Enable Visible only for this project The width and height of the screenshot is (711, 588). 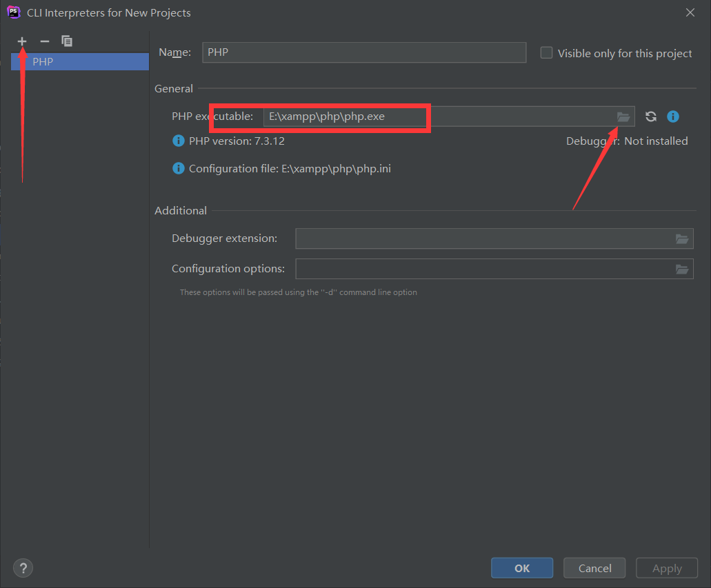(x=546, y=53)
